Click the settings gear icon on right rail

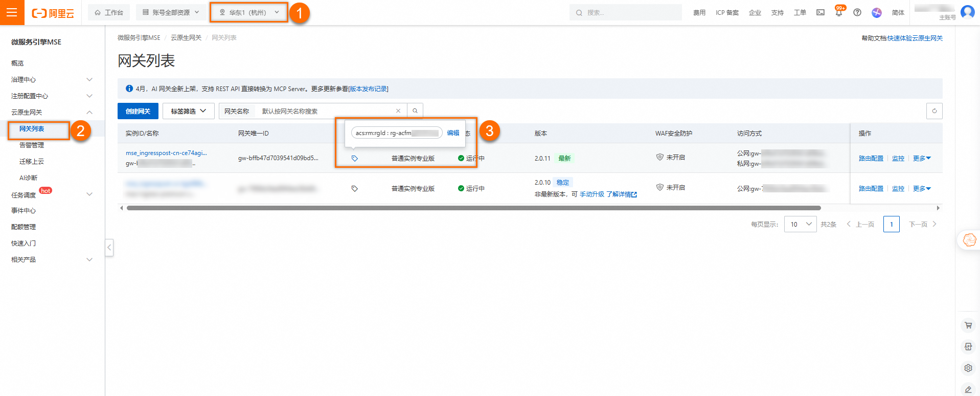coord(968,368)
